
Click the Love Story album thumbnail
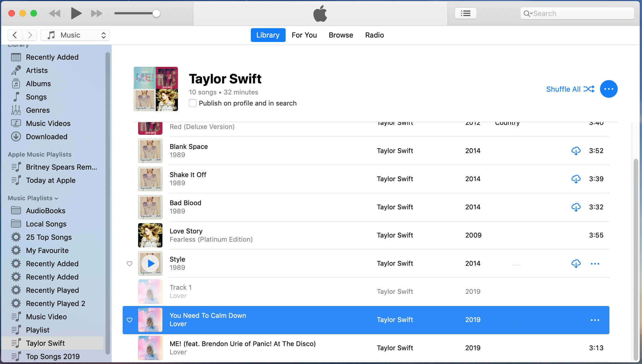(150, 235)
